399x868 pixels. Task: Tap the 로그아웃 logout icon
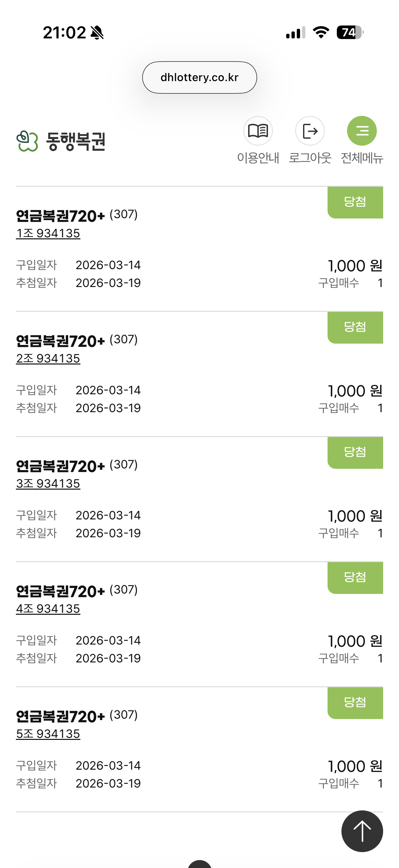tap(310, 131)
